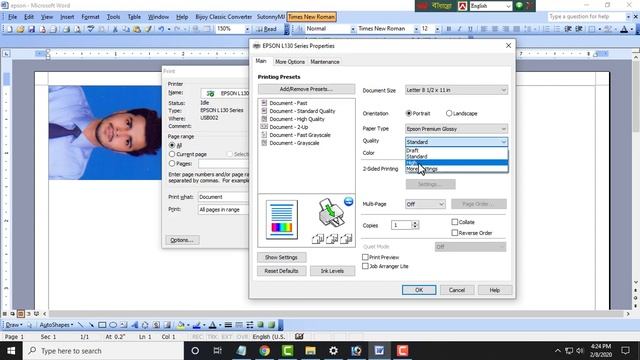Click the notification center icon

625,351
